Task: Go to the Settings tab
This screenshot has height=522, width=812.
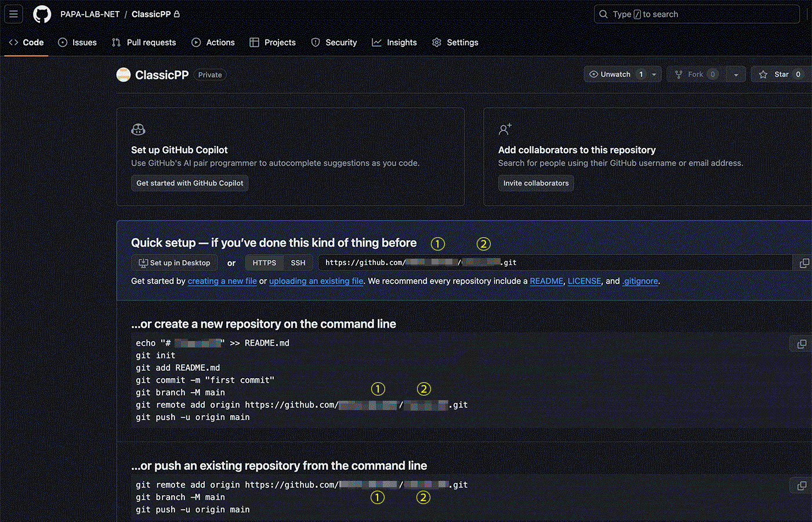Action: coord(455,42)
